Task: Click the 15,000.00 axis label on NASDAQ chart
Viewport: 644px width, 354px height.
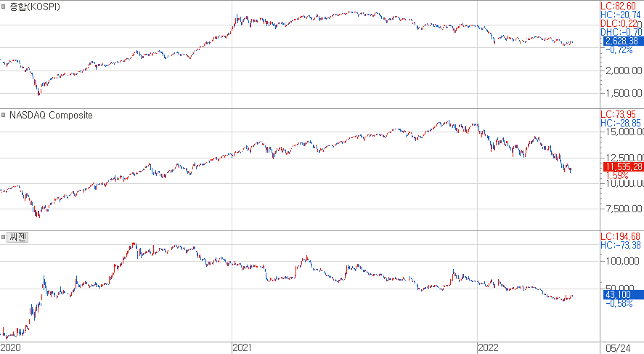Action: point(624,132)
